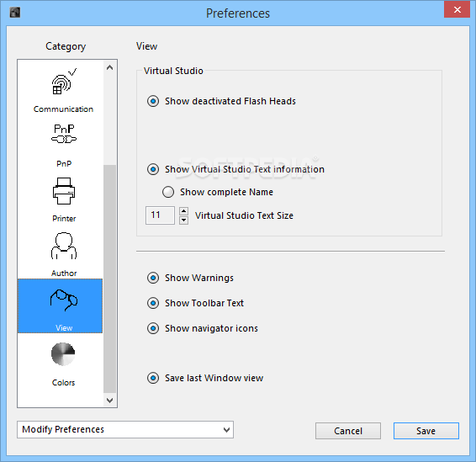Open the Printer category icon
The image size is (476, 462).
[64, 191]
